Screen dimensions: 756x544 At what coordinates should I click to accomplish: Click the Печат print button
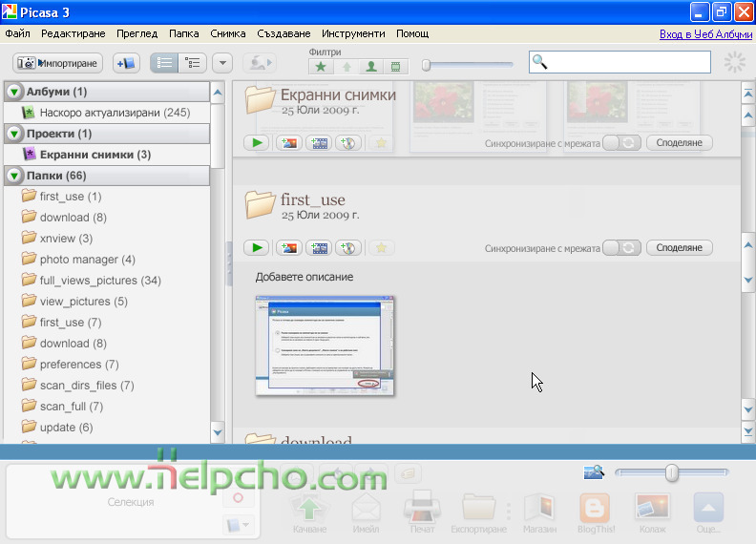coord(422,513)
